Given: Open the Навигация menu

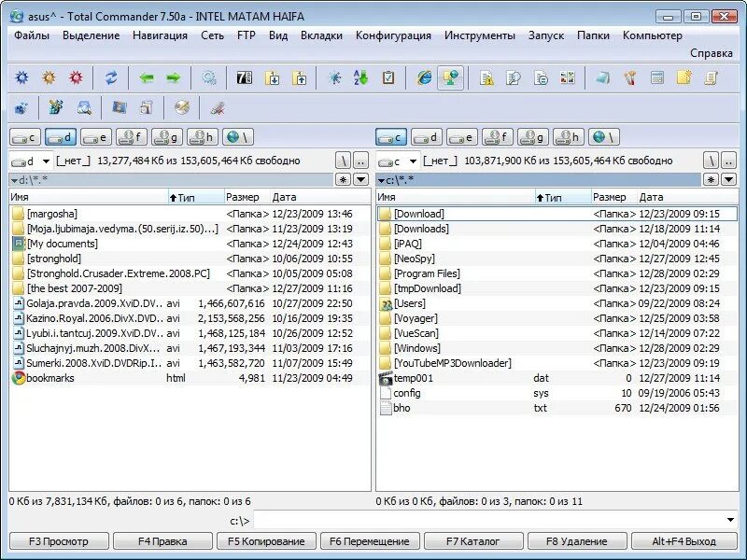Looking at the screenshot, I should [x=160, y=35].
